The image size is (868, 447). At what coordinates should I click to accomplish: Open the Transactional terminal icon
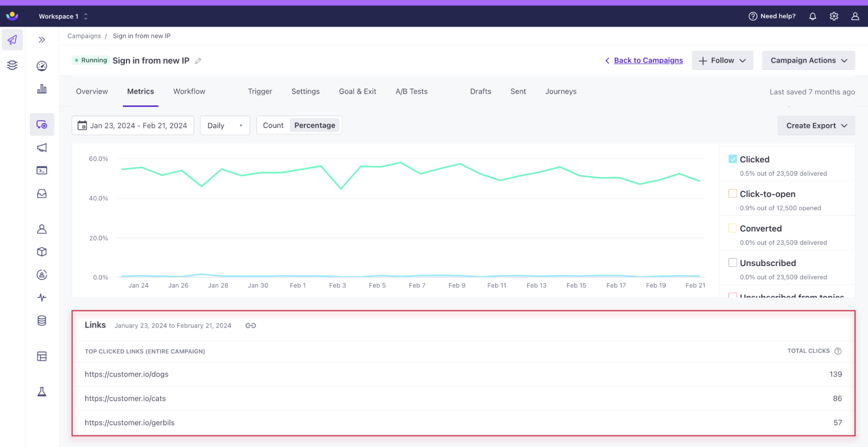pos(42,171)
